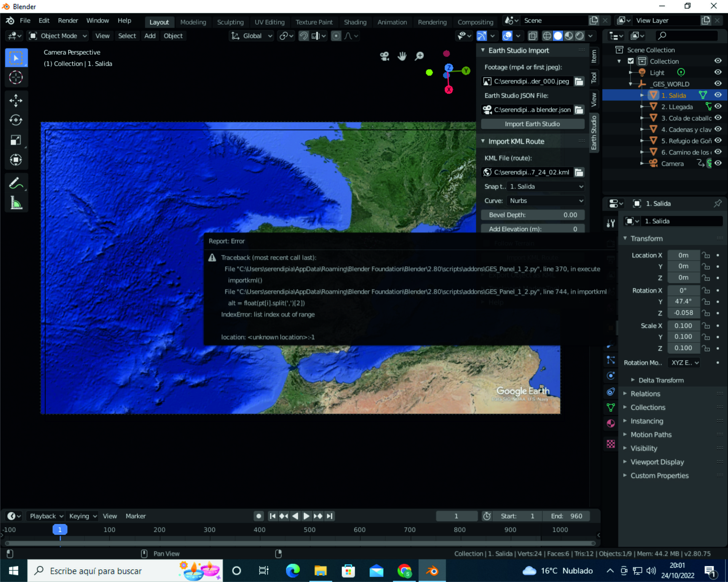Select the Measure ruler tool
This screenshot has height=582, width=728.
[x=16, y=203]
